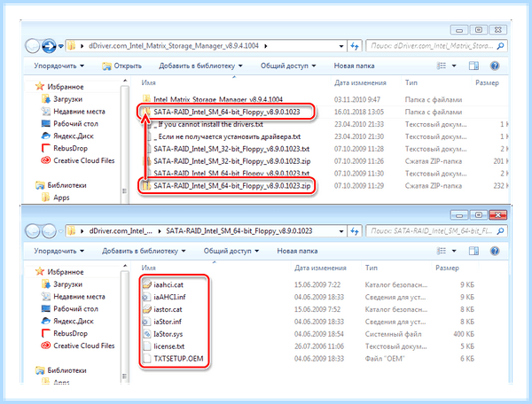This screenshot has height=404, width=532.
Task: Sort by Тип column in bottom window
Action: point(372,268)
